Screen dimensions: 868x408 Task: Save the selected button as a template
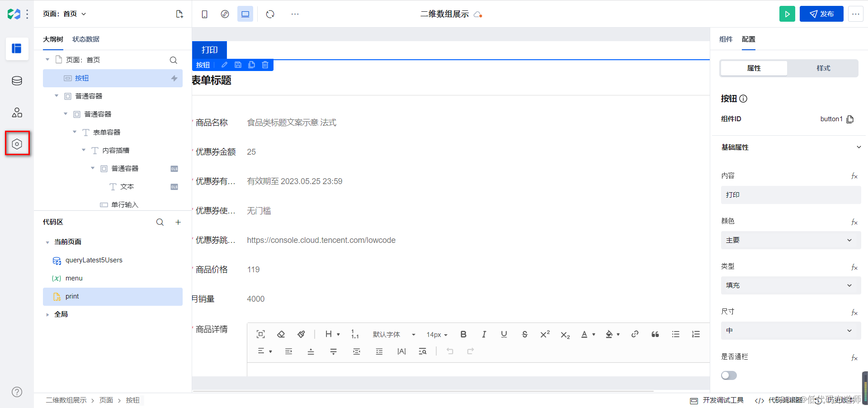click(x=238, y=65)
